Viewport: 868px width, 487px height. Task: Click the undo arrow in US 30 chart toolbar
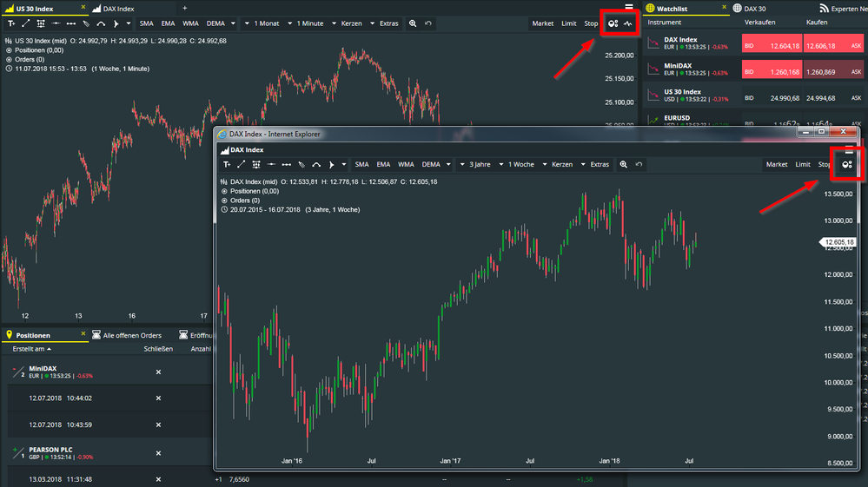pos(427,23)
